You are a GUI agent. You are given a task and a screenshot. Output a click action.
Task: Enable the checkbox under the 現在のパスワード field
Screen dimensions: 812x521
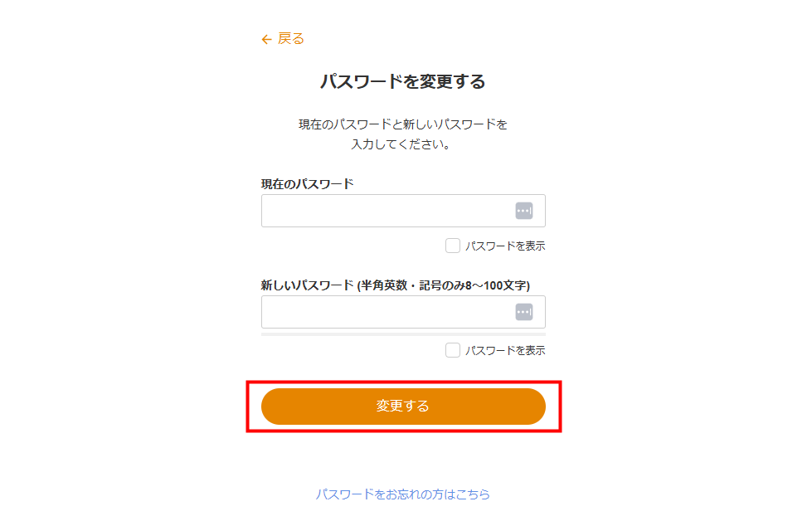coord(453,246)
